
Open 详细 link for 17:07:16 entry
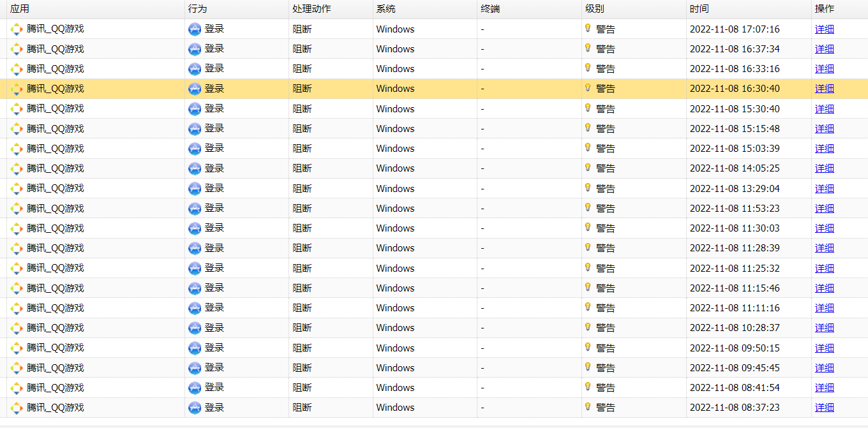[x=825, y=29]
